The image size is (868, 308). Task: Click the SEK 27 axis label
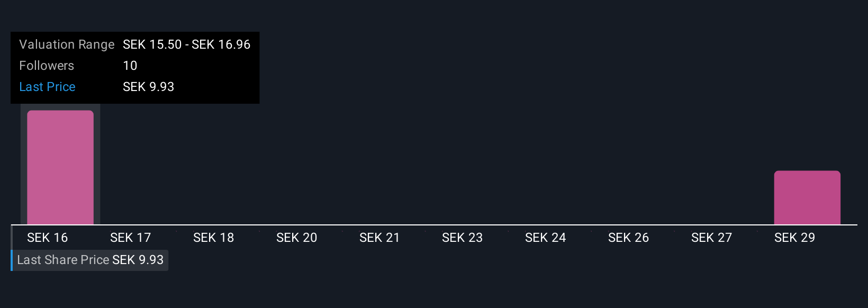tap(711, 238)
